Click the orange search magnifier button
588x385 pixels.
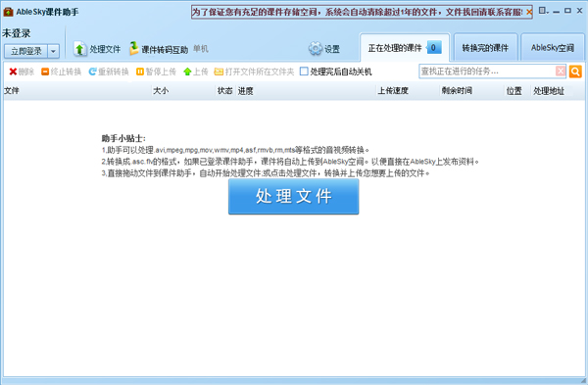pyautogui.click(x=575, y=72)
